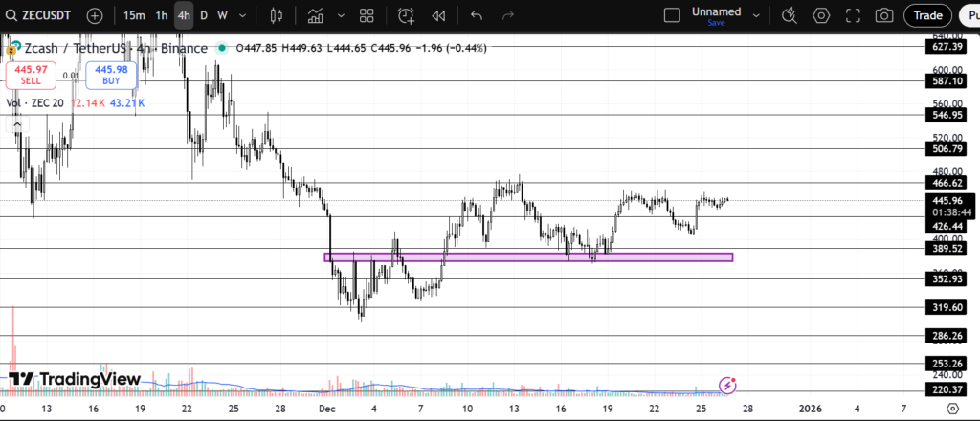Enter fullscreen mode
Viewport: 980px width, 421px height.
(x=853, y=15)
